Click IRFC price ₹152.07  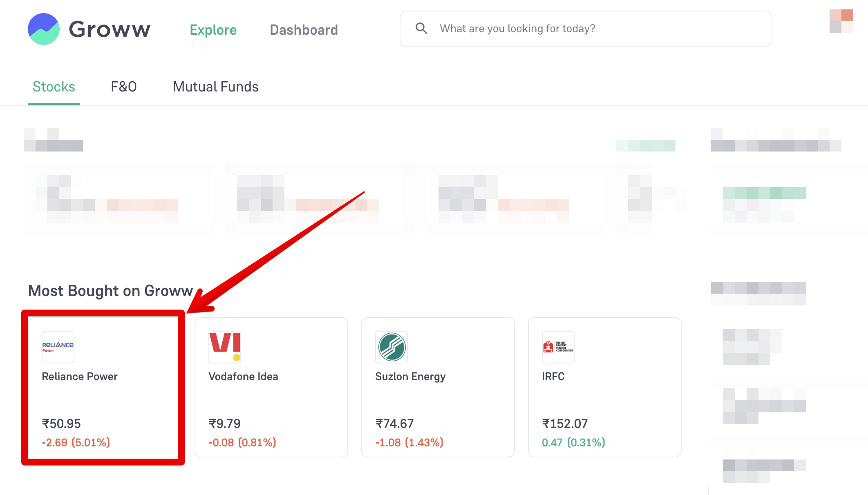565,424
